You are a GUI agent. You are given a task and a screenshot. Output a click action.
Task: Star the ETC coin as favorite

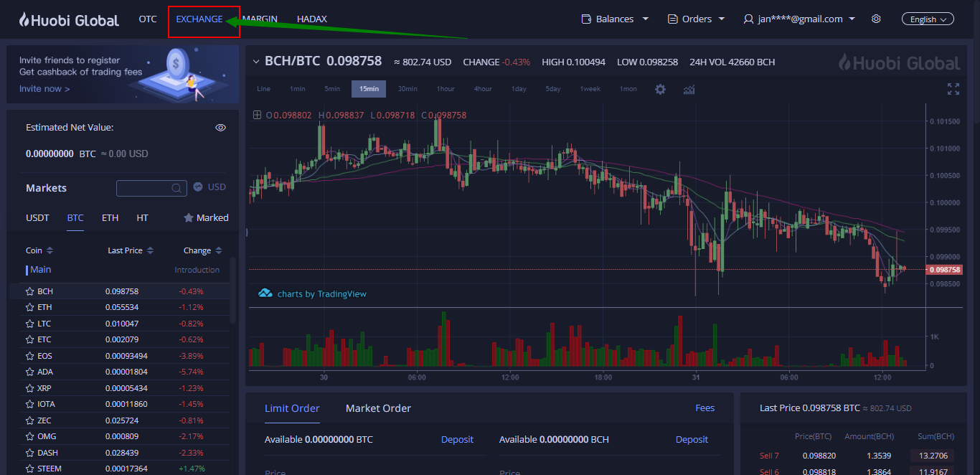[30, 339]
